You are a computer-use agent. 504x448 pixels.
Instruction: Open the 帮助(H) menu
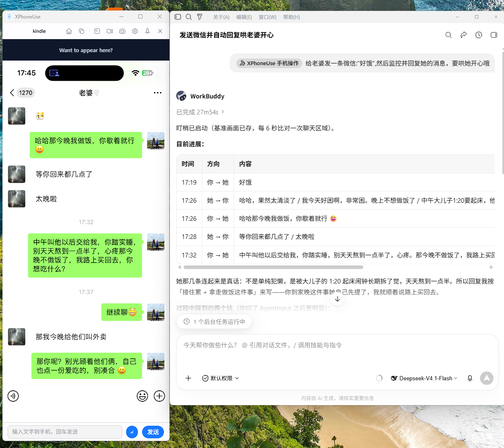click(x=292, y=17)
